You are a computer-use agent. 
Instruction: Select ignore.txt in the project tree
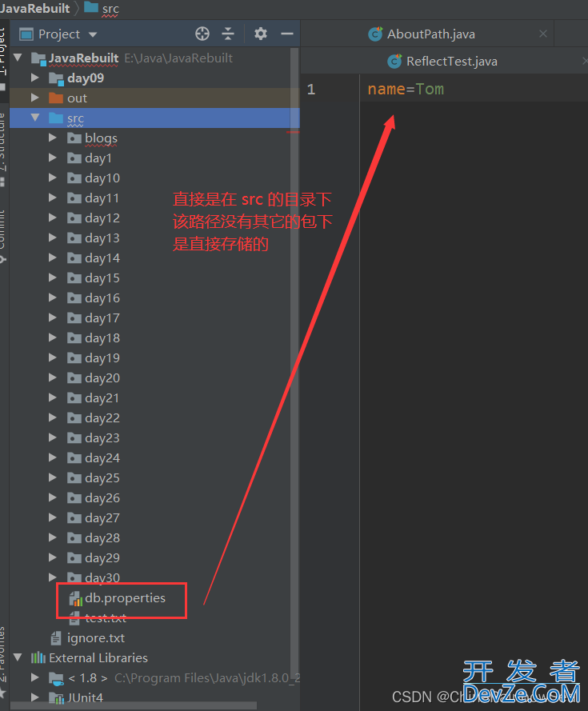click(96, 638)
